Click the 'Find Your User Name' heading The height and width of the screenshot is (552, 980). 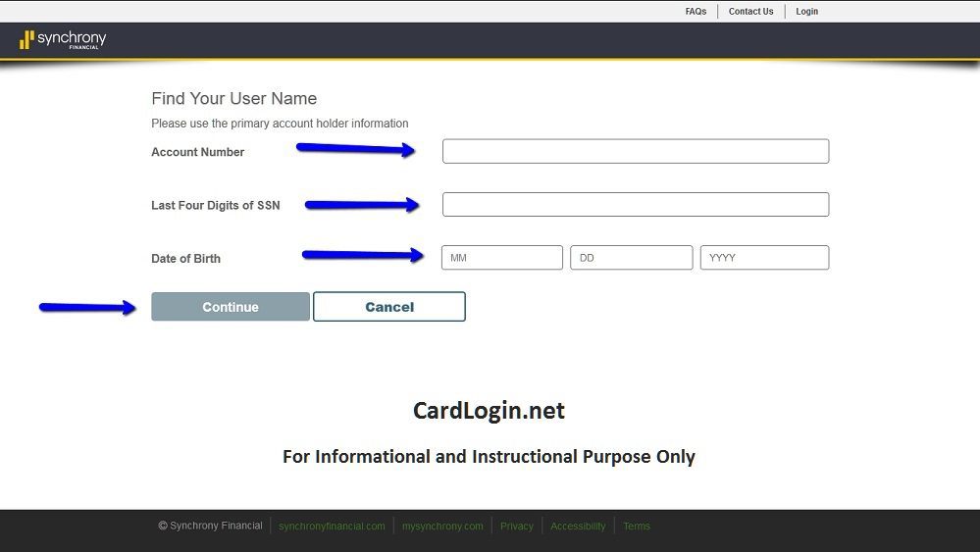[x=233, y=99]
